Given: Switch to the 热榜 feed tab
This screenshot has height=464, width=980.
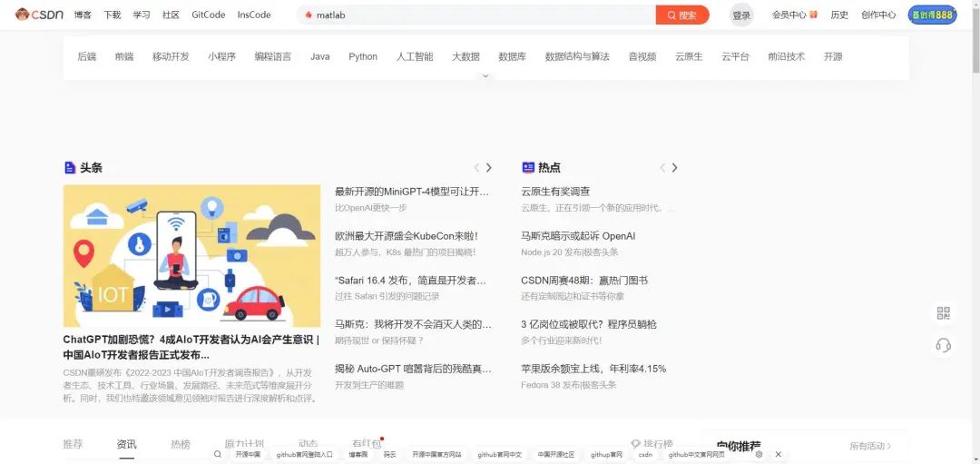Looking at the screenshot, I should click(181, 445).
